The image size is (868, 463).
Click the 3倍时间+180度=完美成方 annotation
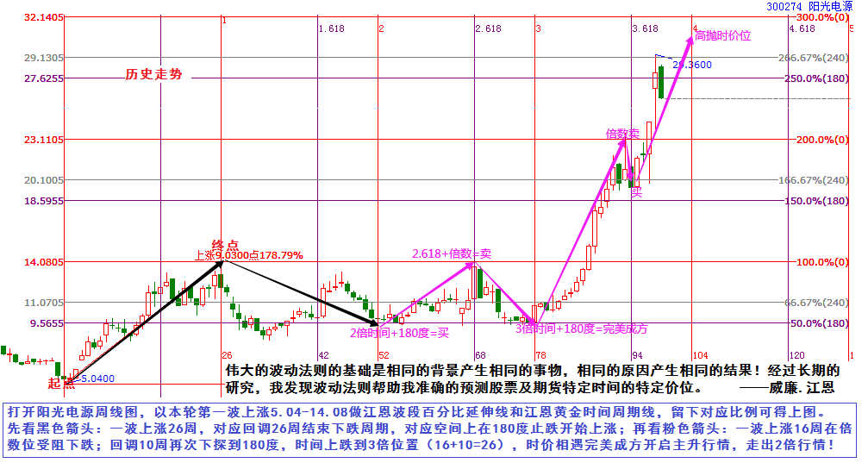pyautogui.click(x=582, y=328)
